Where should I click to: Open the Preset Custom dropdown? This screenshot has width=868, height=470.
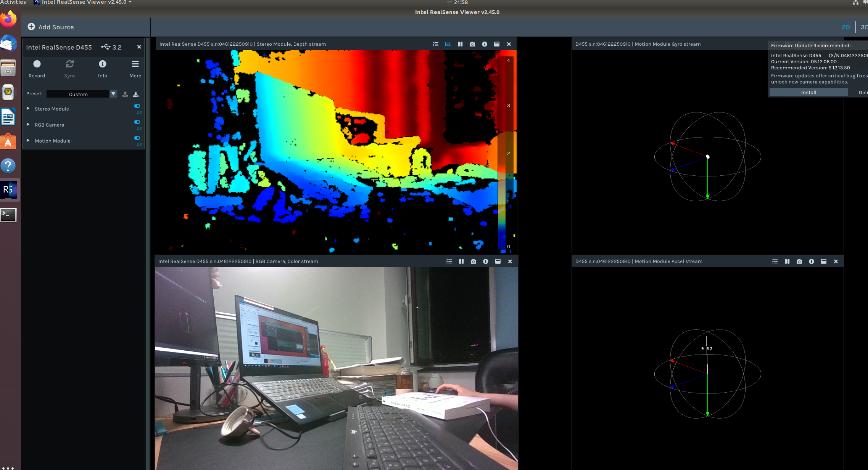coord(82,94)
